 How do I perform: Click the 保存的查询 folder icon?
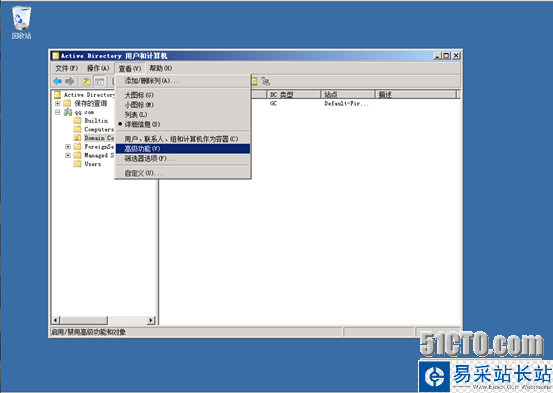67,103
